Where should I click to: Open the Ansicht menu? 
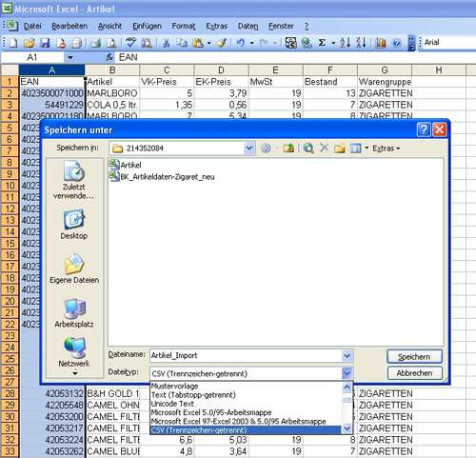[x=109, y=26]
